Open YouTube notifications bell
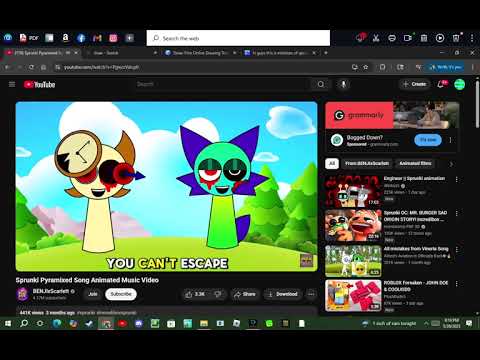This screenshot has height=360, width=480. [x=441, y=84]
